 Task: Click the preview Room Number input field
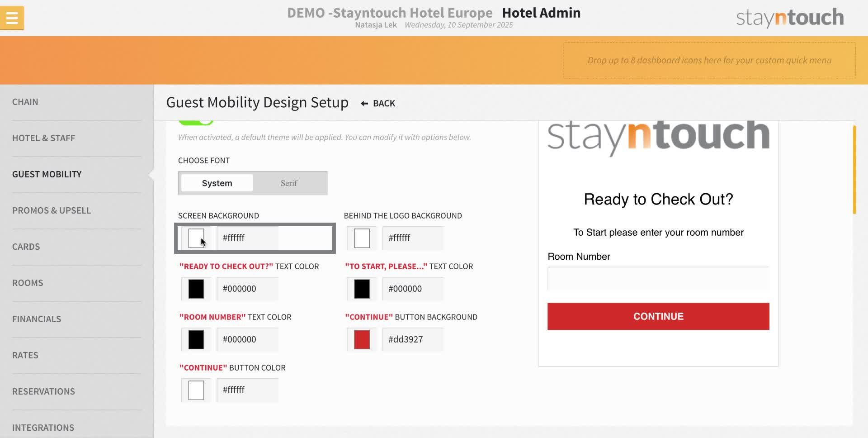658,278
